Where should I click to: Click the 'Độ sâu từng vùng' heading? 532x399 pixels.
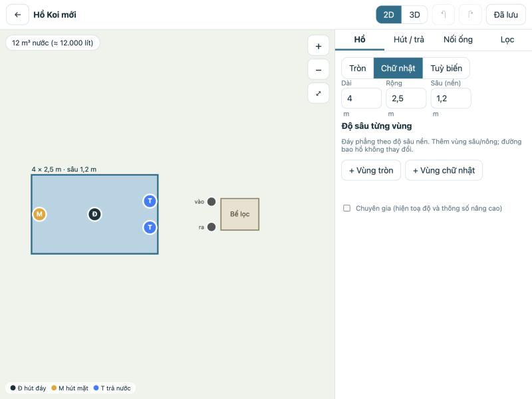pos(376,126)
